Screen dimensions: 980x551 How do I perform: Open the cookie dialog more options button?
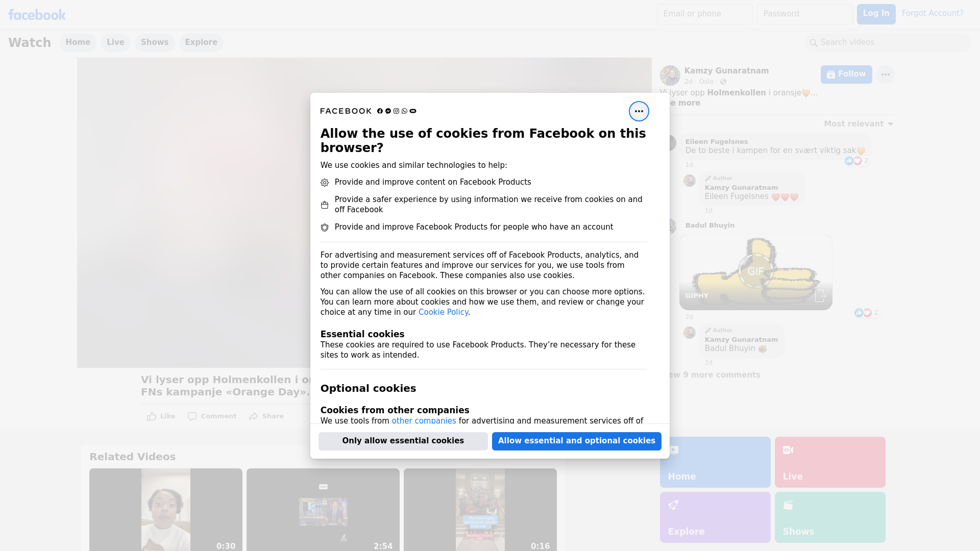tap(639, 111)
